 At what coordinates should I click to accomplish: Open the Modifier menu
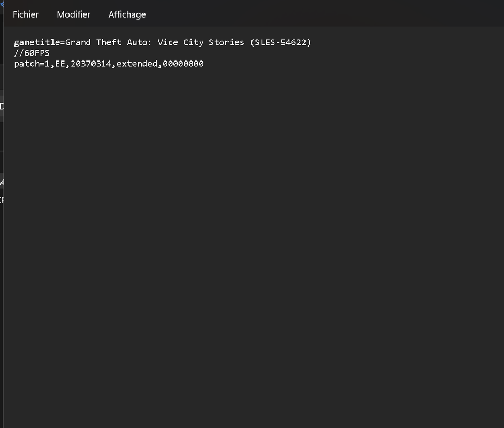pos(74,14)
